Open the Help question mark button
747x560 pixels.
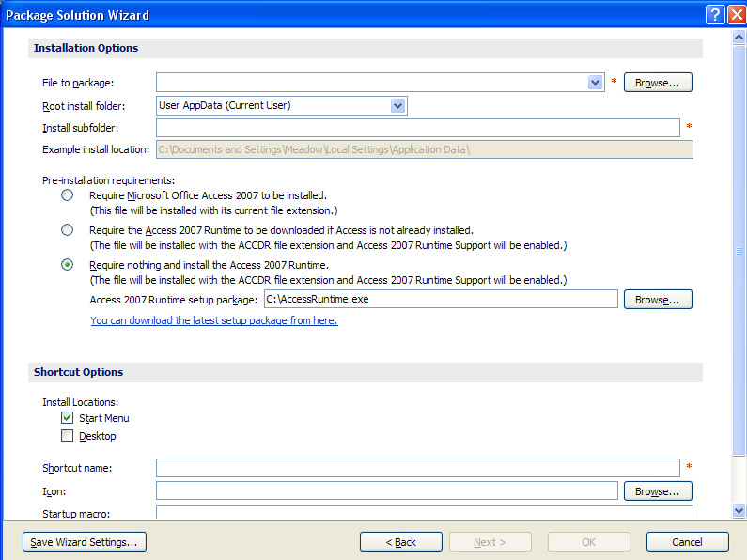pos(715,15)
